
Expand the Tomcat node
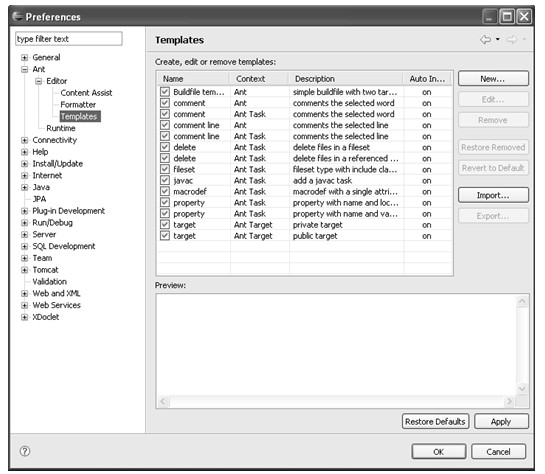[24, 270]
